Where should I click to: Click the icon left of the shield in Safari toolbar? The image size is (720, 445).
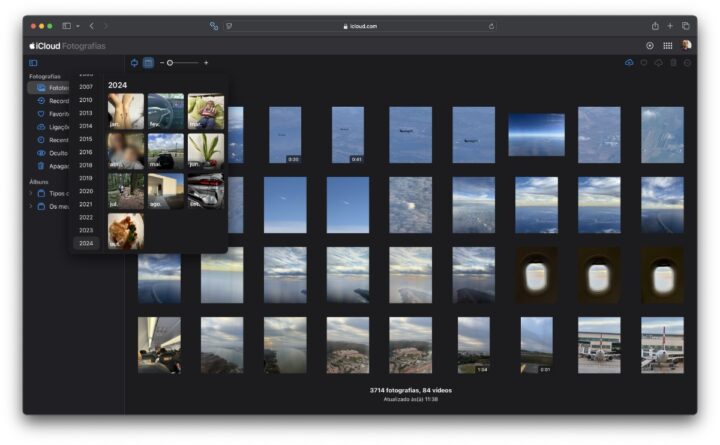pos(214,26)
